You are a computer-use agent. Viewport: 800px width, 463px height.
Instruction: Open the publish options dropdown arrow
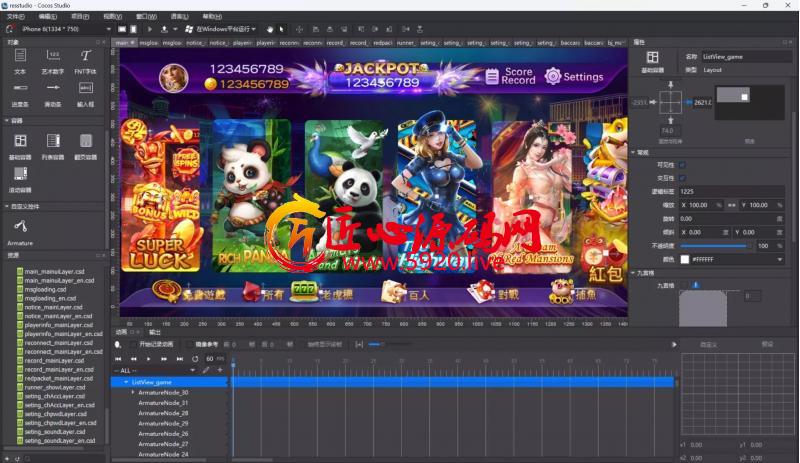(175, 30)
